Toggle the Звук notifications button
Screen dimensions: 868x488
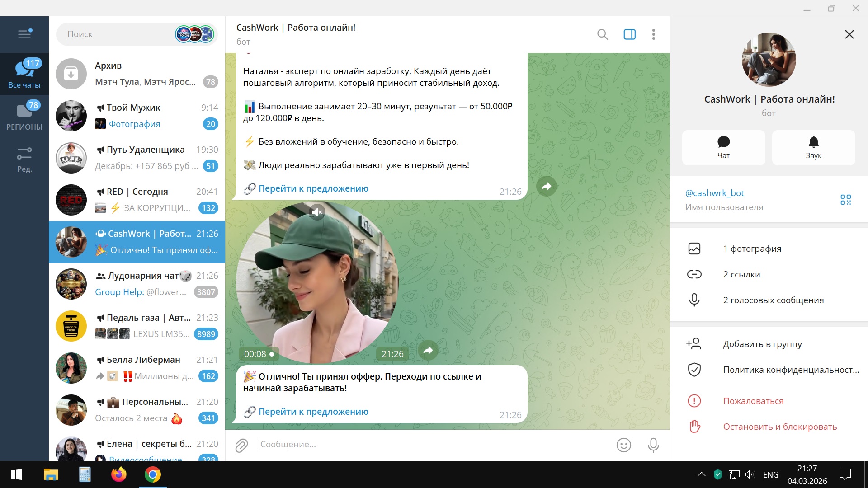point(813,147)
